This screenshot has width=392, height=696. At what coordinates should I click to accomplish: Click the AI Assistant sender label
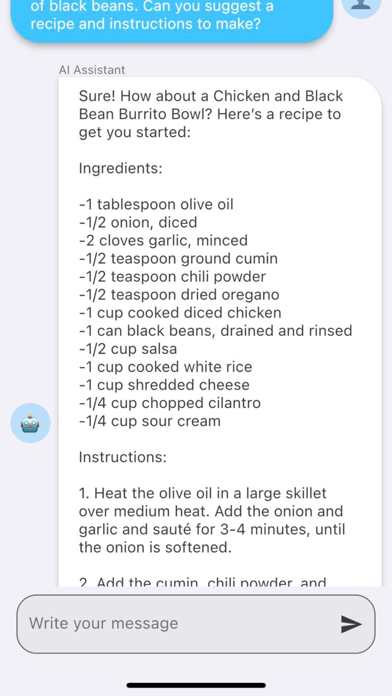pyautogui.click(x=92, y=70)
